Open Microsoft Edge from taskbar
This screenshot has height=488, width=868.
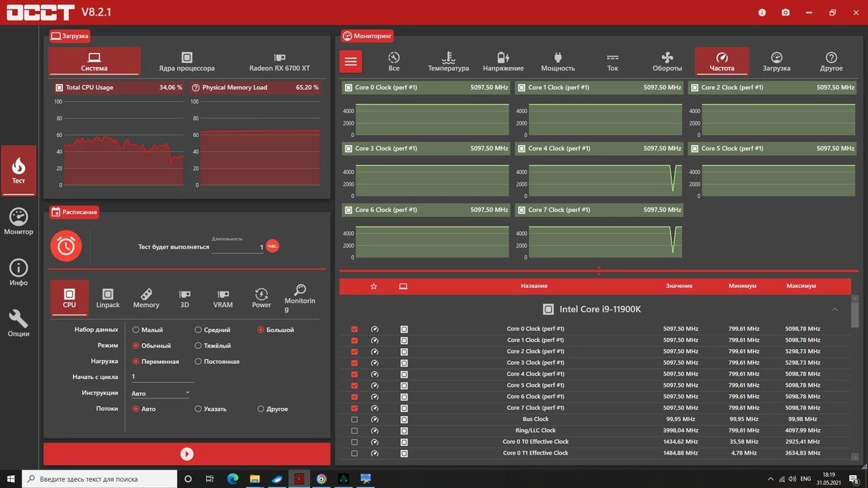(233, 479)
